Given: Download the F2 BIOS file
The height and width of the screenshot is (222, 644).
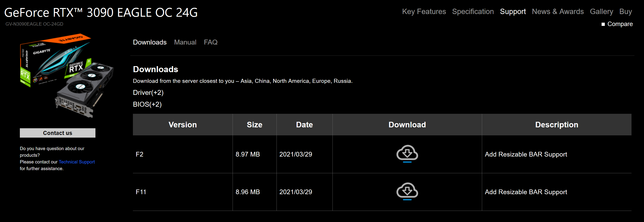Looking at the screenshot, I should pyautogui.click(x=407, y=154).
